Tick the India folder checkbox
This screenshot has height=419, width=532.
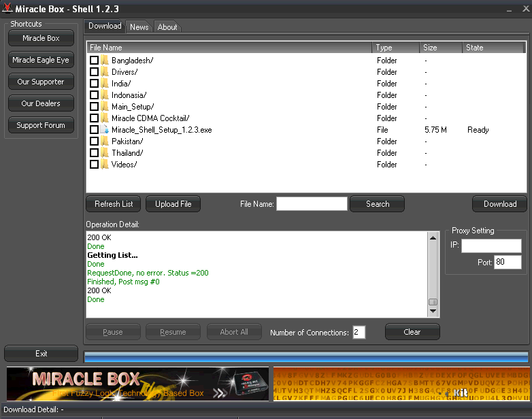(94, 83)
